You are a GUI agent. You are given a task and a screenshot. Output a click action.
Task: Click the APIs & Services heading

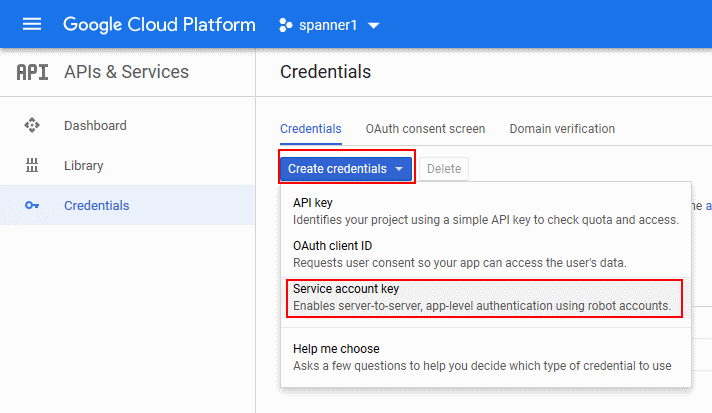click(126, 72)
